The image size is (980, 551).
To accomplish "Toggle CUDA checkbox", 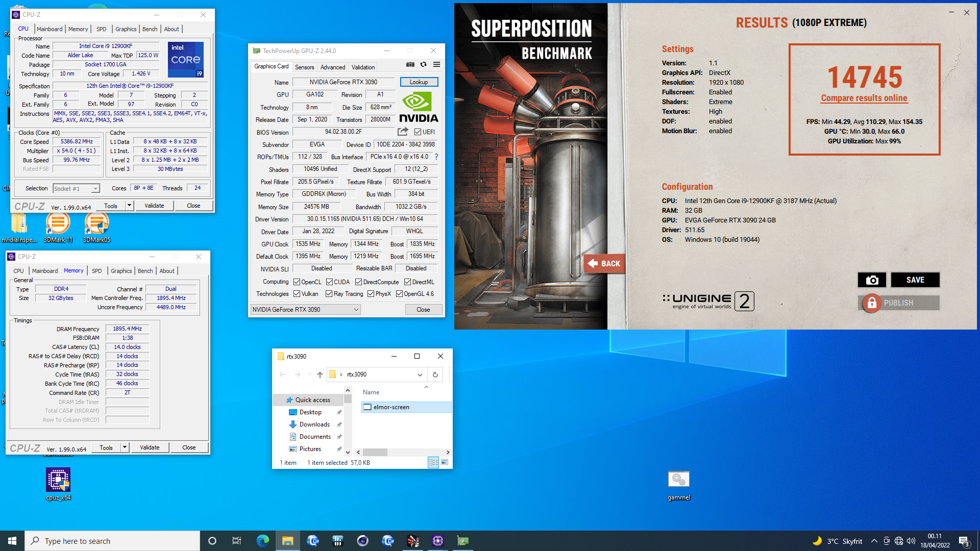I will click(x=329, y=282).
